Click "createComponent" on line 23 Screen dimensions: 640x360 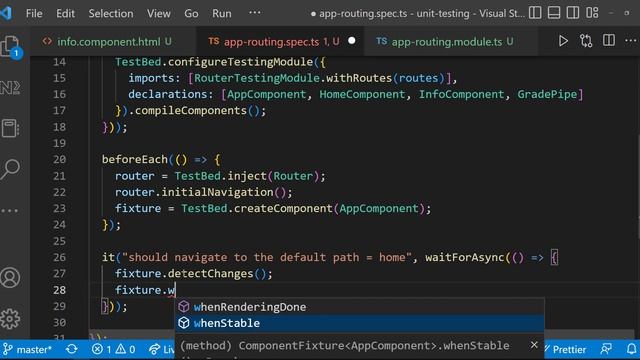(x=283, y=209)
